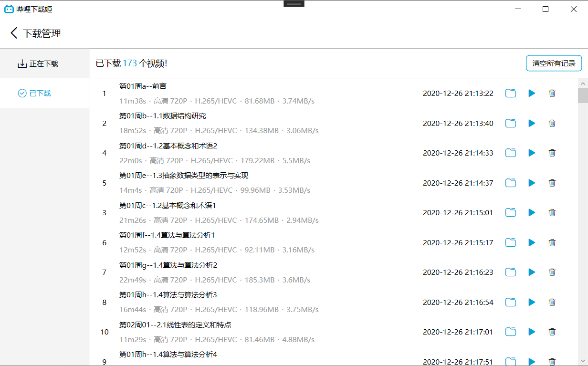588x366 pixels.
Task: Select title 第02周01--2.1线性表的定义和特点
Action: (x=175, y=325)
